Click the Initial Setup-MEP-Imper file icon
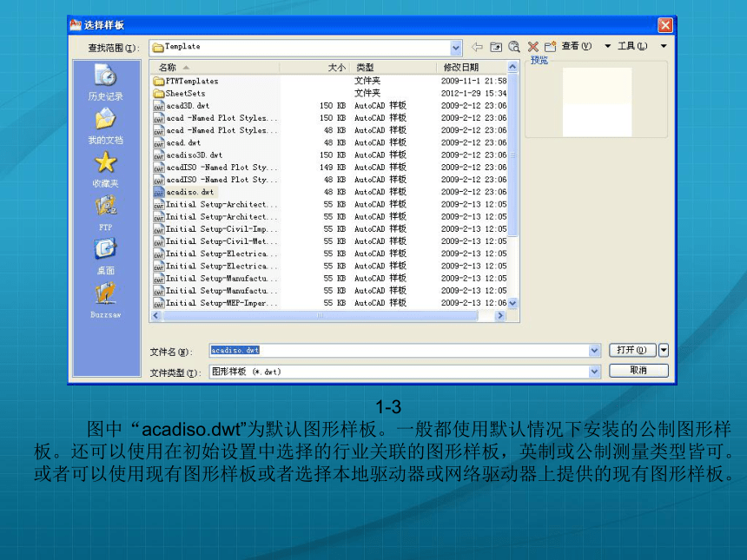Screen dimensions: 747x560 tap(159, 303)
